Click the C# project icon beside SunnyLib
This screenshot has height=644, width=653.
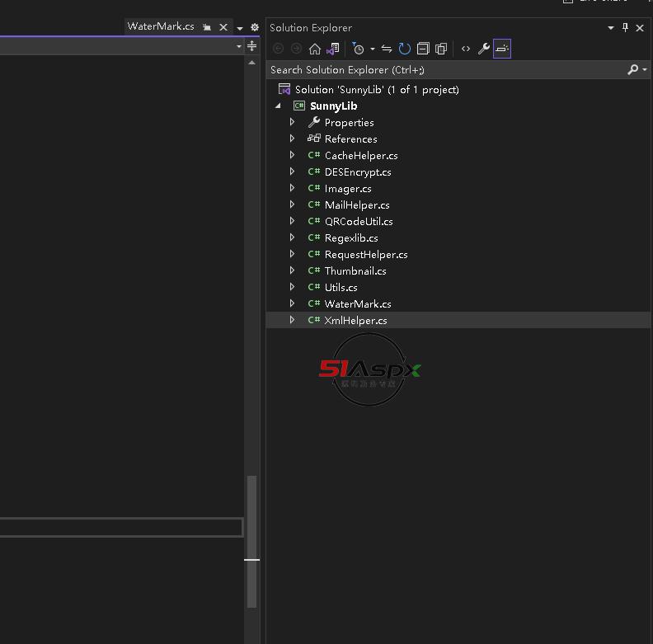299,106
